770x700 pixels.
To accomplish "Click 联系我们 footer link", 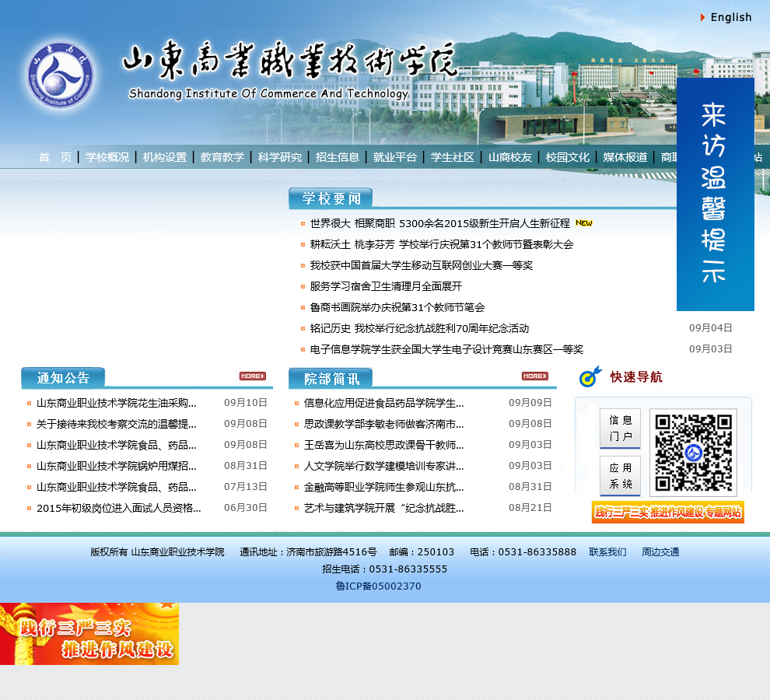I will click(607, 552).
